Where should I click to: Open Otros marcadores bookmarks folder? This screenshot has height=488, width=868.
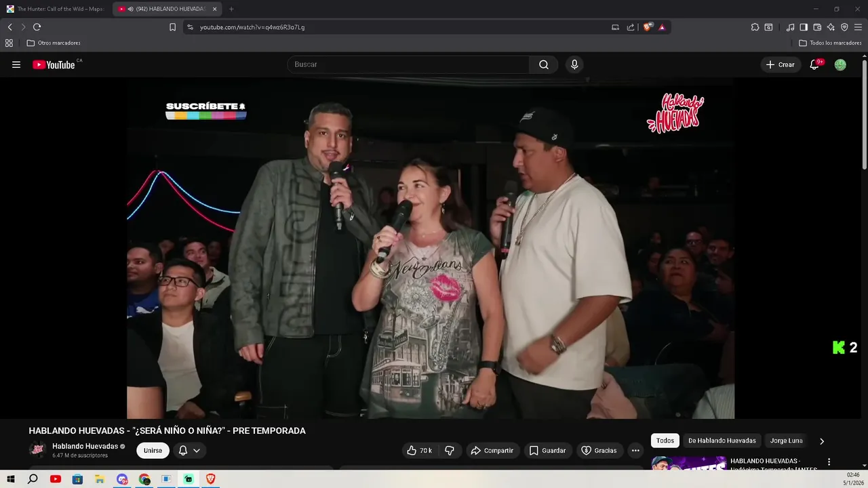54,43
